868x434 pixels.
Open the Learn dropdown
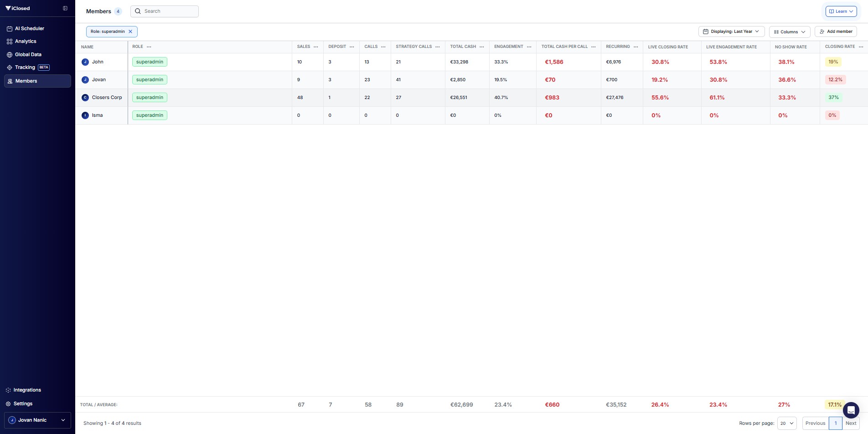click(x=841, y=11)
